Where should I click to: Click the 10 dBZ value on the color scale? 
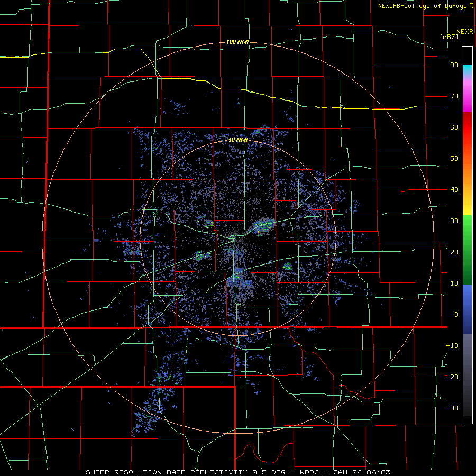(454, 283)
